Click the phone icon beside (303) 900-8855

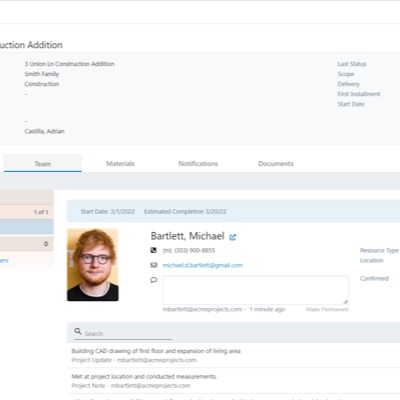[153, 250]
